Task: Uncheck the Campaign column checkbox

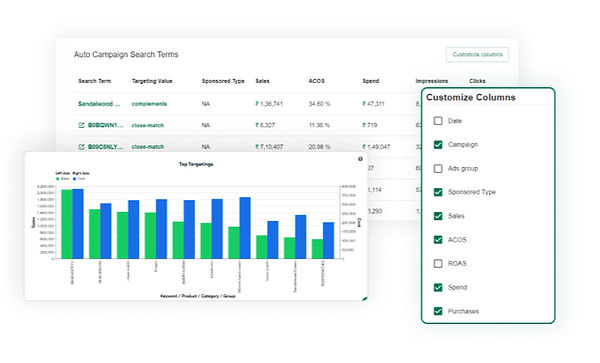Action: pos(438,145)
